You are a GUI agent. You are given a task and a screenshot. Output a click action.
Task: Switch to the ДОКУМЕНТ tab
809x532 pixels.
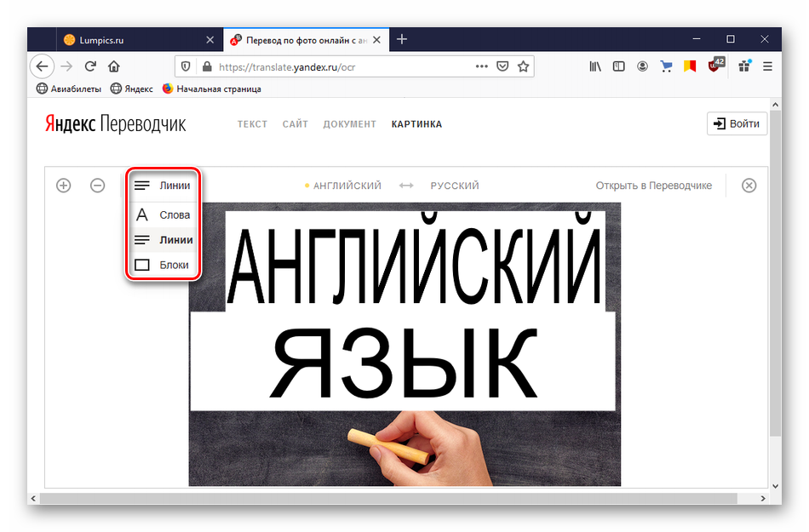tap(349, 124)
